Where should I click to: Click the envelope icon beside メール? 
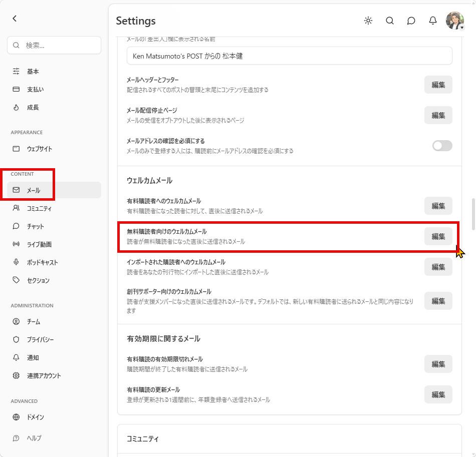pos(16,190)
